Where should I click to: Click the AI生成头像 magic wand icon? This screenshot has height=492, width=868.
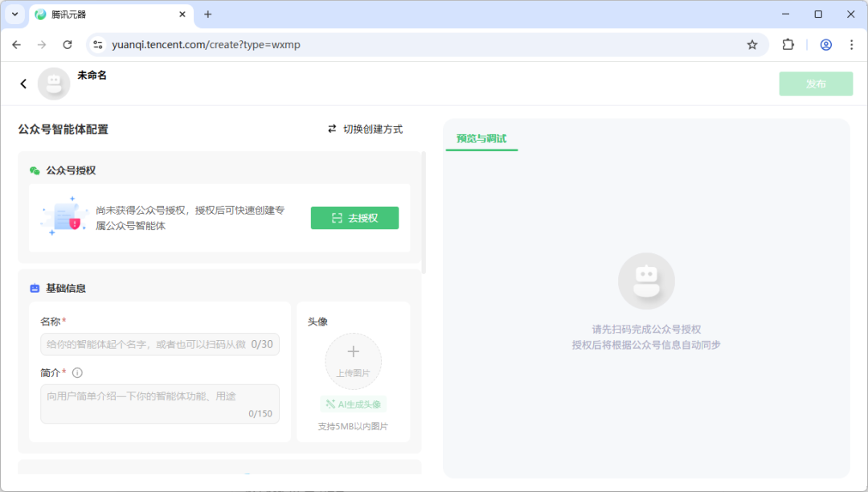point(332,404)
